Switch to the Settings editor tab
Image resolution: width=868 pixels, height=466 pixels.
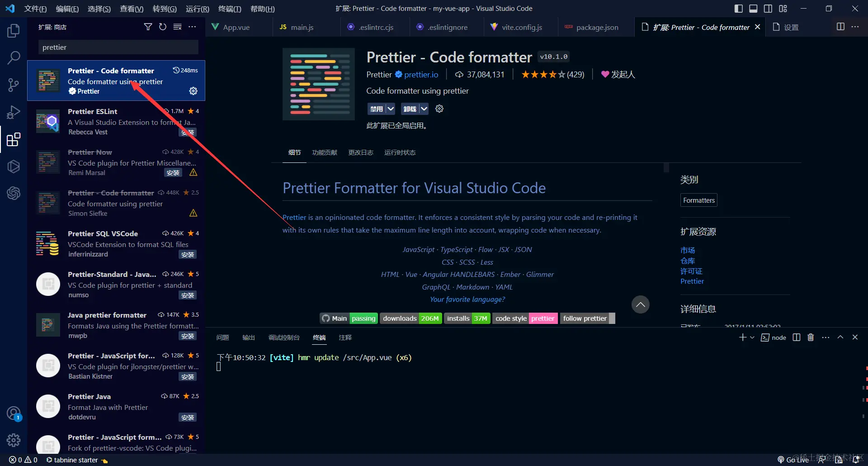pos(791,27)
